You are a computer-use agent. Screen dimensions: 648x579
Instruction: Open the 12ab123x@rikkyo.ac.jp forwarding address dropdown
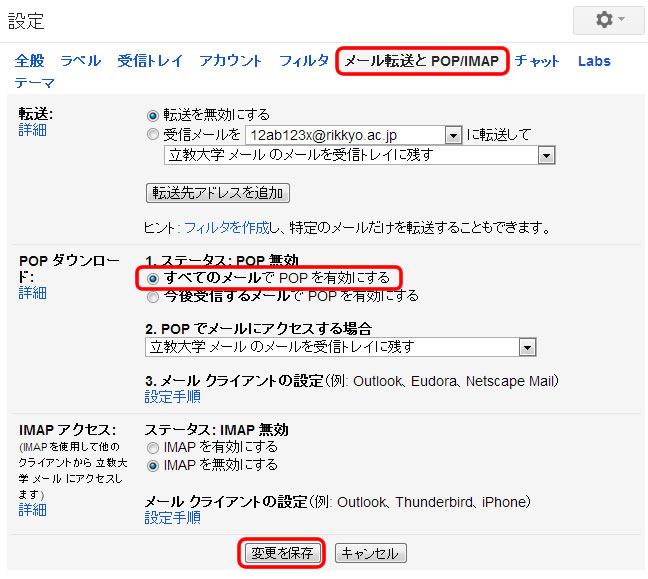(x=353, y=135)
